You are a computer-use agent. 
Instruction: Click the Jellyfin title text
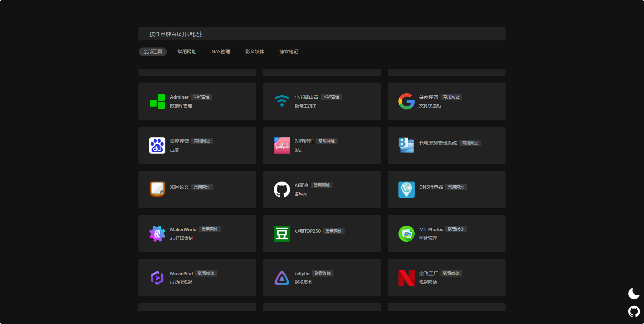point(302,273)
